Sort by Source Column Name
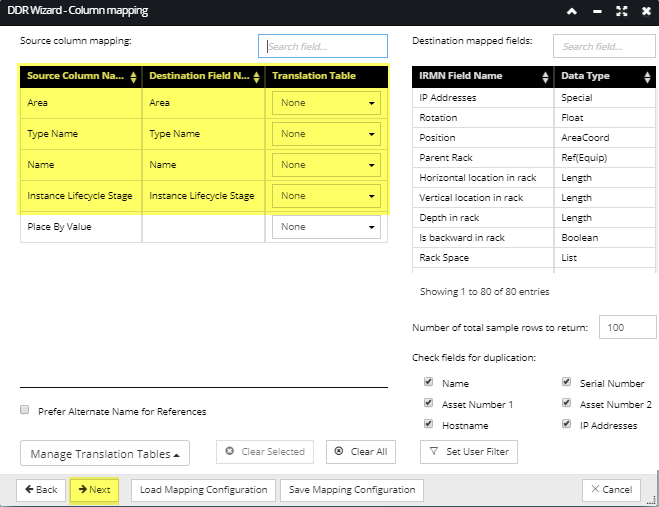The height and width of the screenshot is (507, 659). point(133,77)
